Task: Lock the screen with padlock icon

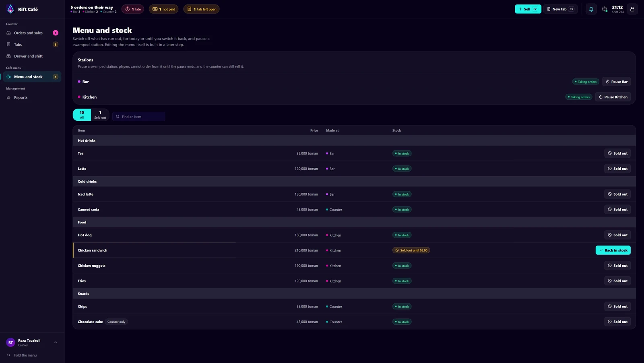Action: (x=632, y=9)
